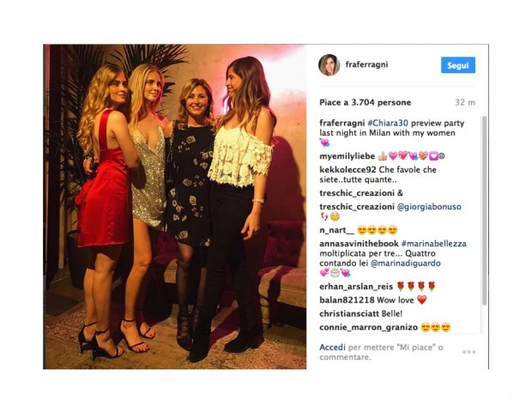532x413 pixels.
Task: Open commenter kekkolecce92's profile
Action: (x=348, y=170)
